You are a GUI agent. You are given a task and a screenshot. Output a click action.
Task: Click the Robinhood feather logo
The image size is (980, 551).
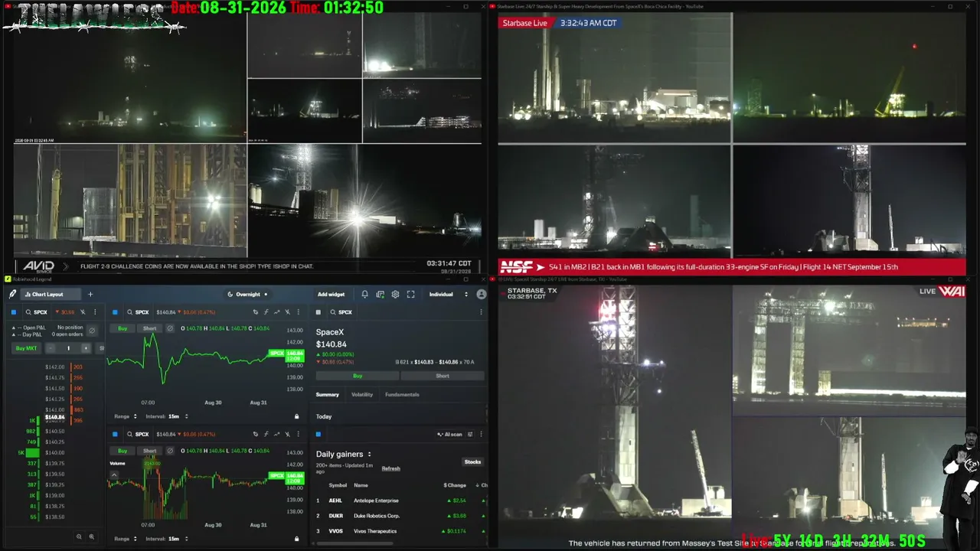(13, 295)
